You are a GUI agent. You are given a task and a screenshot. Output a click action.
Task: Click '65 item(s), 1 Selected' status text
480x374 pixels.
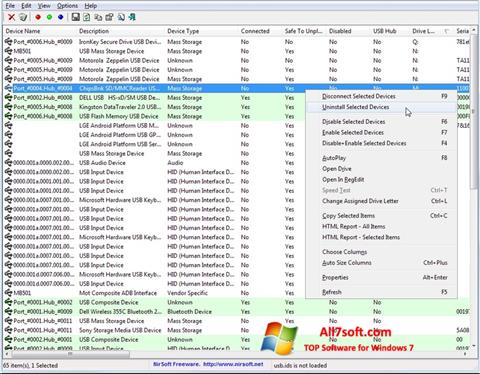[31, 365]
